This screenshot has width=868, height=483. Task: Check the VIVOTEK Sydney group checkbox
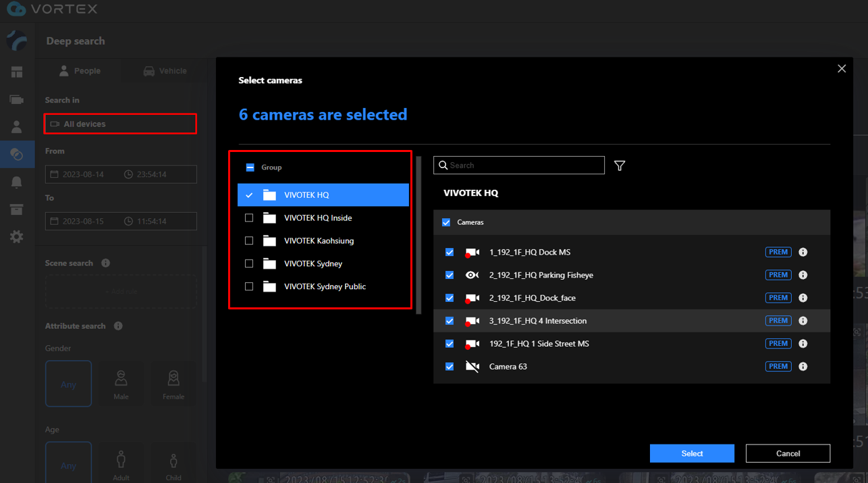(249, 263)
